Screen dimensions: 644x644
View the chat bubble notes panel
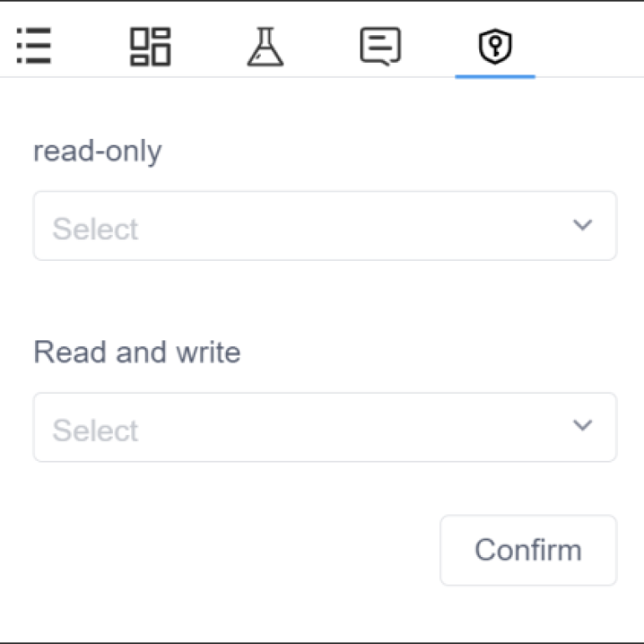click(x=380, y=46)
